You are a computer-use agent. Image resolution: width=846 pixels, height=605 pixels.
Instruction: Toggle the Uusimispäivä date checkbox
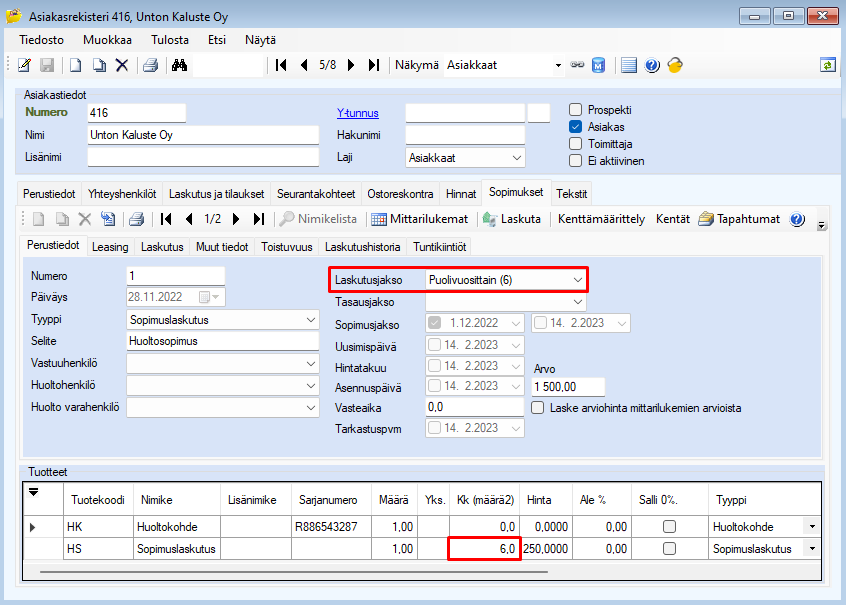[434, 344]
